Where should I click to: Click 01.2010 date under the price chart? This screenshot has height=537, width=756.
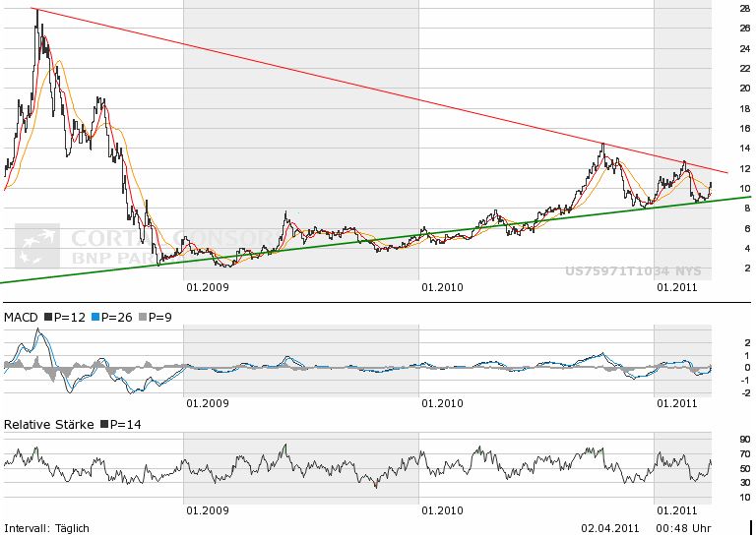[442, 287]
